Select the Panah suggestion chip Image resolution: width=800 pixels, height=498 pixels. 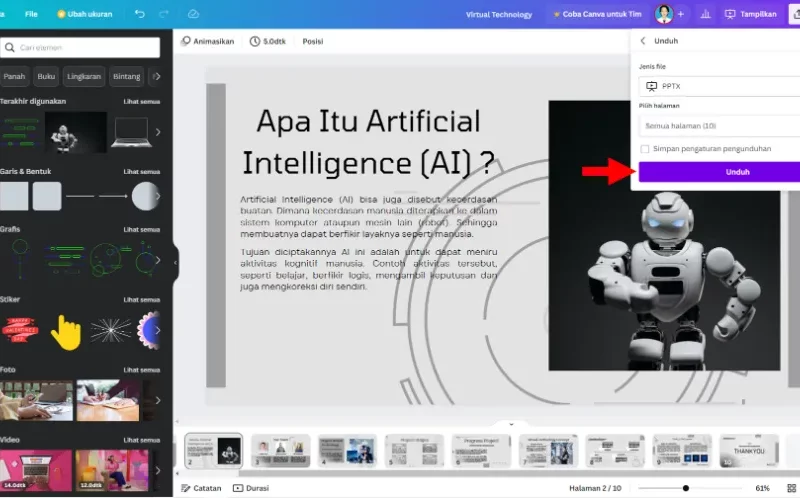(x=14, y=76)
